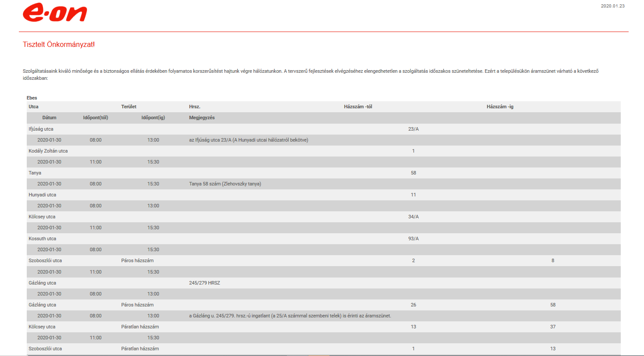Image resolution: width=644 pixels, height=356 pixels.
Task: Click starting house number 26 for Gázláng utca
Action: click(413, 305)
